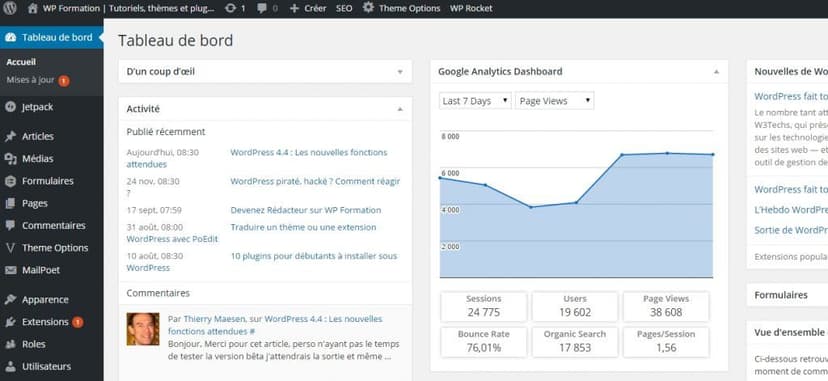Click the Mises à jour notification badge

(x=64, y=81)
